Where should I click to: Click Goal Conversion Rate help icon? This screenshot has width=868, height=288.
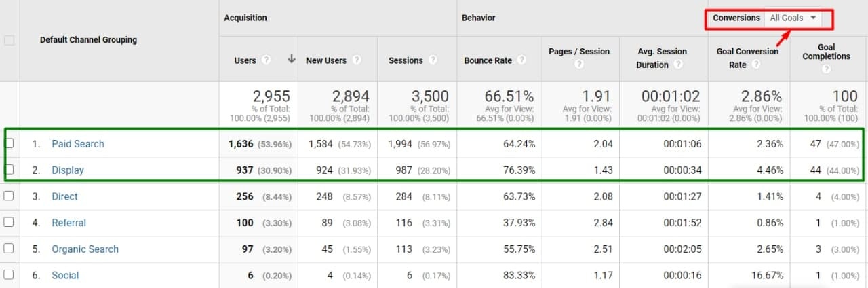[755, 65]
